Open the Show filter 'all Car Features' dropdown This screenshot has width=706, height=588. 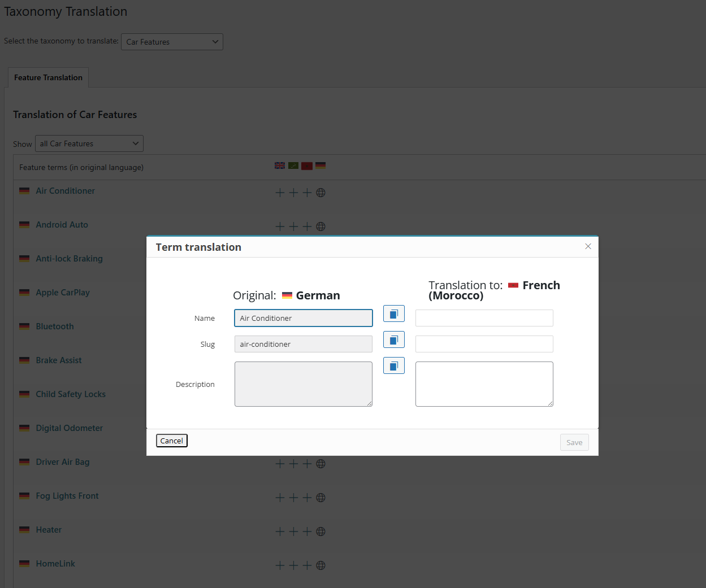[89, 143]
